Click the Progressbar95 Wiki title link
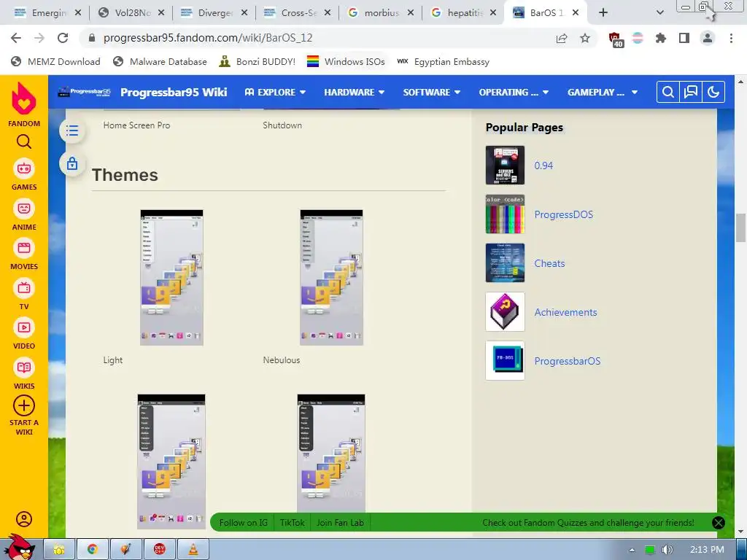This screenshot has width=747, height=560. coord(174,92)
